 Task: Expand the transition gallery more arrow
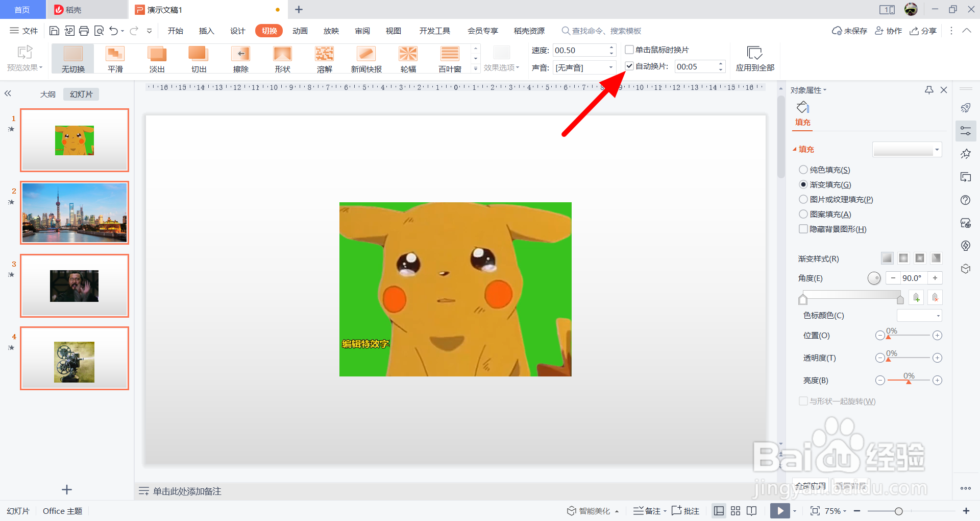click(x=476, y=68)
